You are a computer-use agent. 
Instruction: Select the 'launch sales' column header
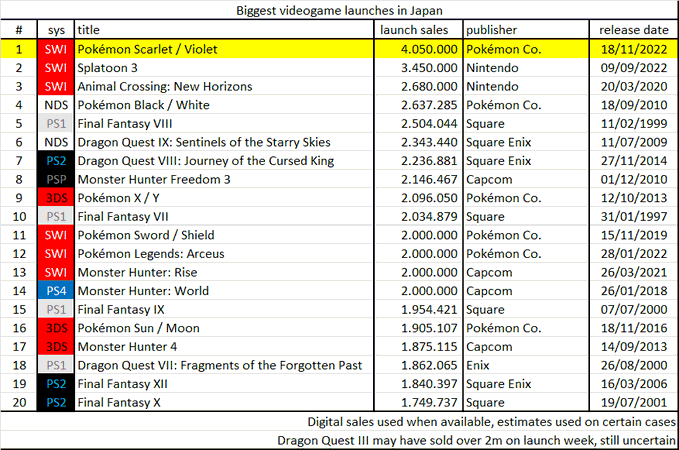(414, 30)
